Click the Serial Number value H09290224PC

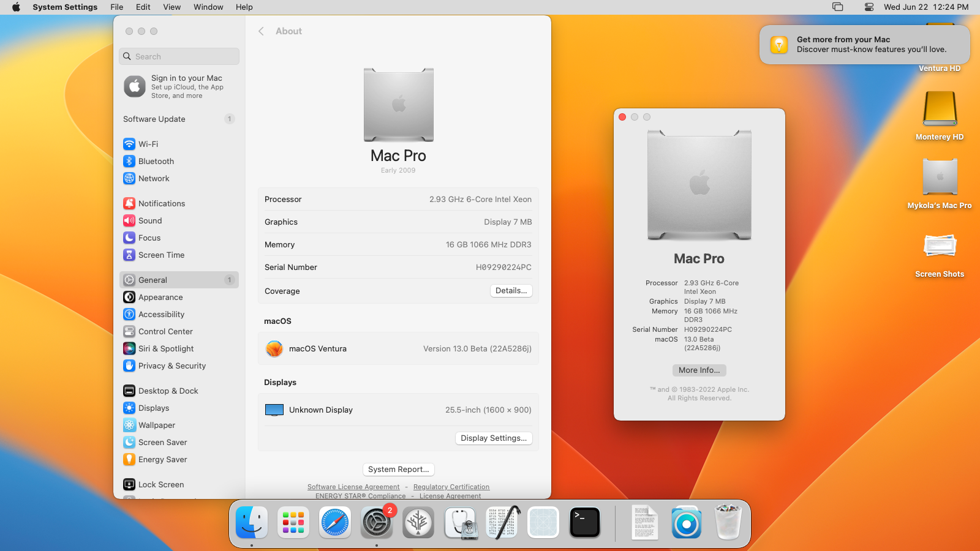pyautogui.click(x=503, y=268)
